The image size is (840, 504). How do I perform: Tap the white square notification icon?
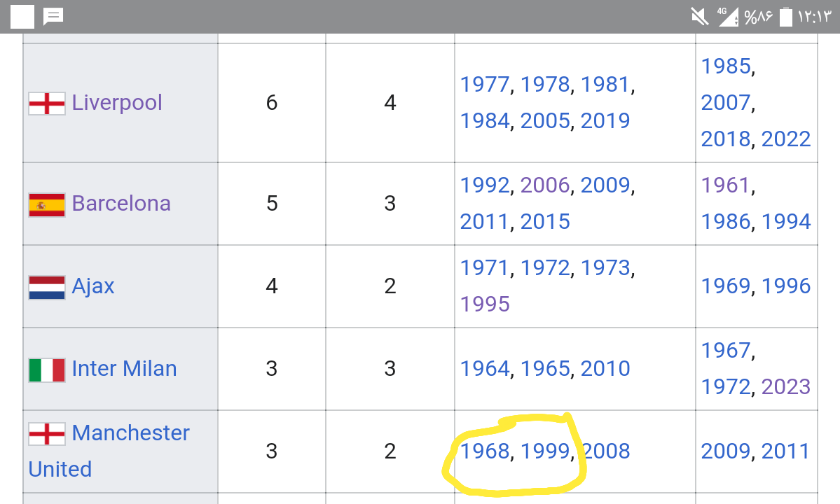[x=22, y=17]
